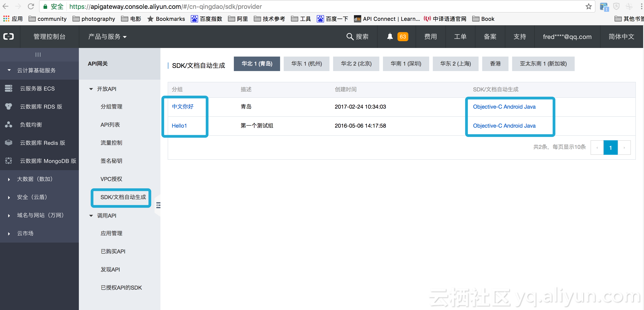Click the browser menu three-dot icon
The height and width of the screenshot is (310, 644).
point(641,7)
